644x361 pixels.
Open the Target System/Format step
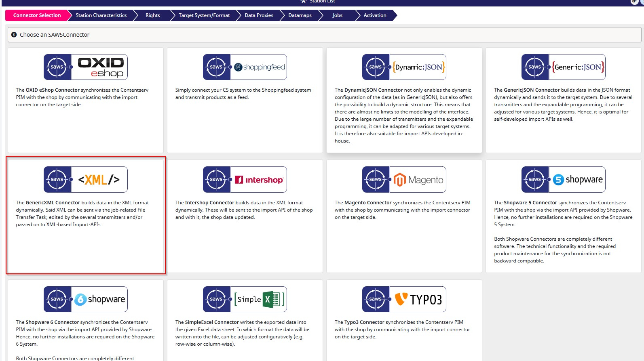click(x=204, y=15)
